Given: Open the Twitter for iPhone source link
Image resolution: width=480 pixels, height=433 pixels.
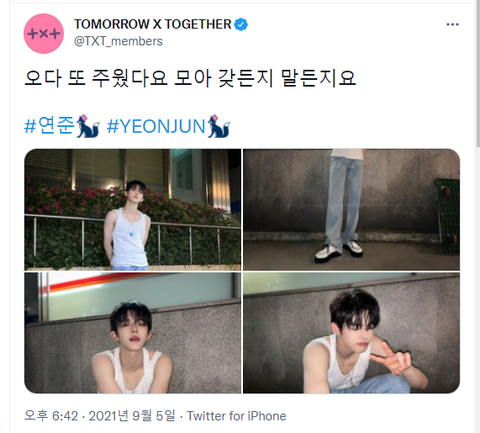Looking at the screenshot, I should coord(236,416).
